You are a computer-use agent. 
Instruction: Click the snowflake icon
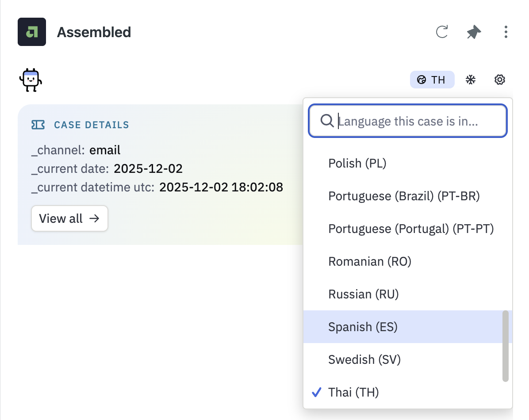[x=470, y=80]
